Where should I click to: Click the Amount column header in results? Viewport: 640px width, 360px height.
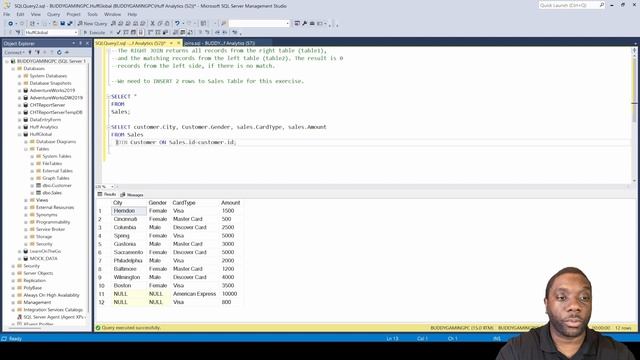tap(230, 203)
